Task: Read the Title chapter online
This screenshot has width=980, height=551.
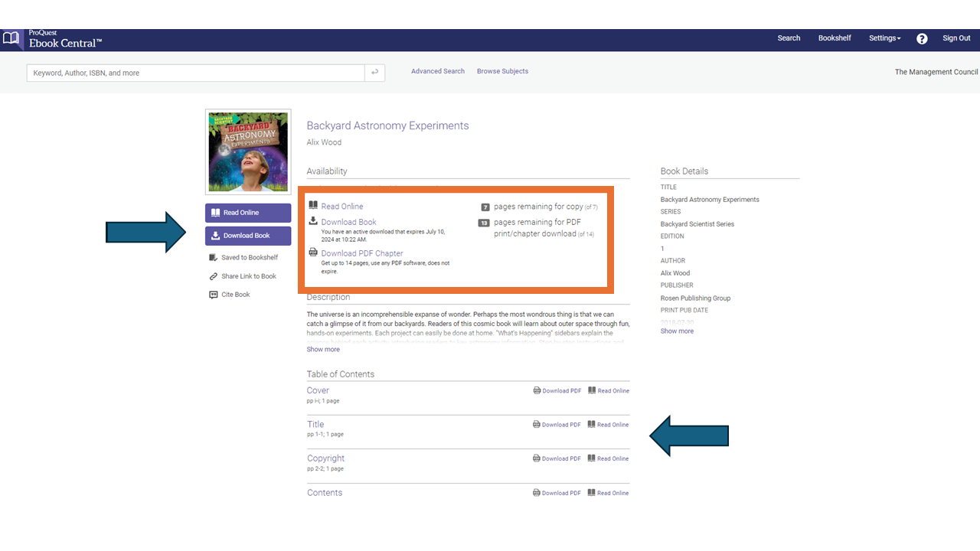Action: click(x=613, y=425)
